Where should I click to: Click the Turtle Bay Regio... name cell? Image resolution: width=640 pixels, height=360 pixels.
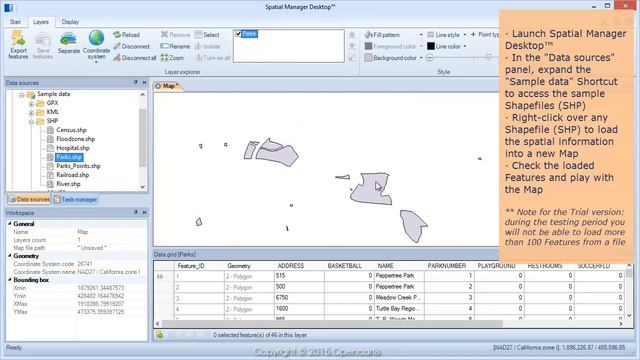click(x=399, y=309)
